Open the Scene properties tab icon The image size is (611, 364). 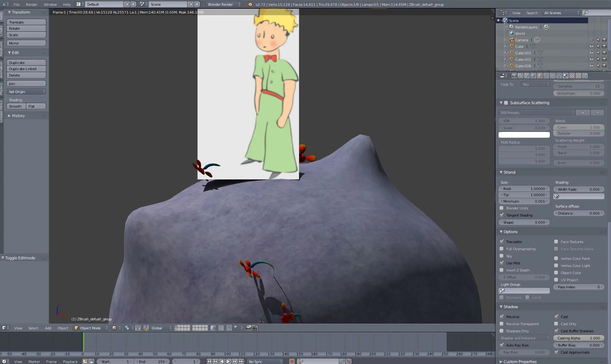[x=527, y=76]
